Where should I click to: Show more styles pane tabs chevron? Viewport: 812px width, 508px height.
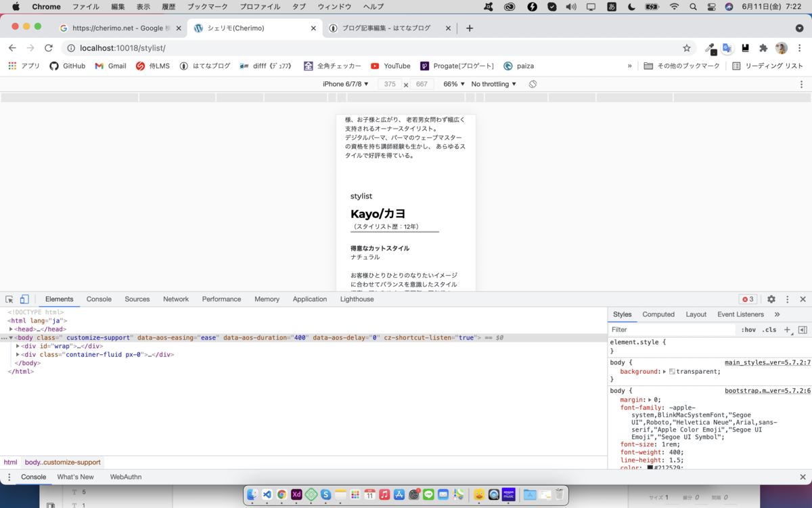[x=777, y=314]
